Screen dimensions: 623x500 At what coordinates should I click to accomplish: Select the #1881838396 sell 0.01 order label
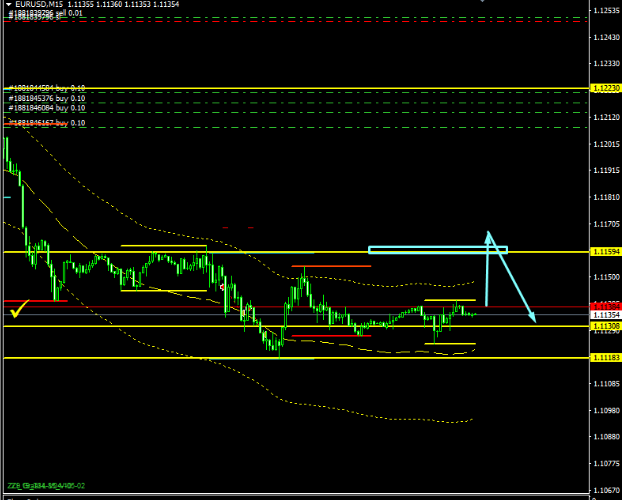[x=46, y=14]
